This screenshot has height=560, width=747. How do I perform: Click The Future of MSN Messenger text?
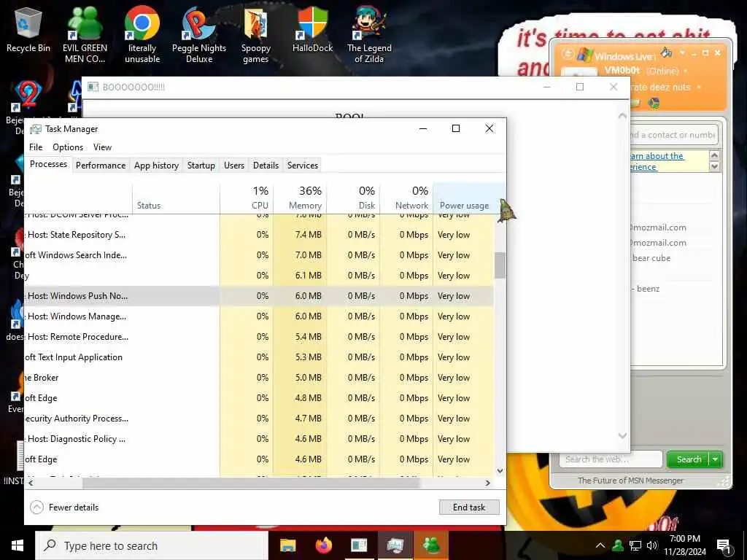(630, 481)
